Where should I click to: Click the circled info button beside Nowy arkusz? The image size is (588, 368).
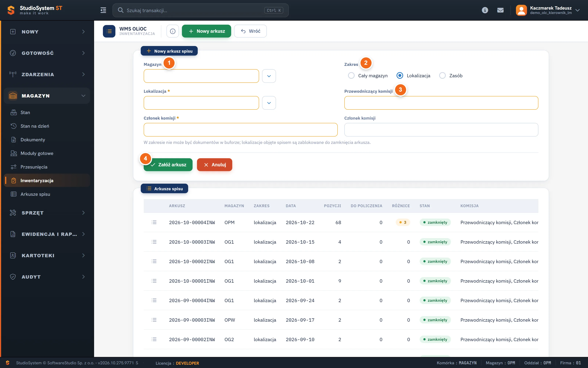173,31
